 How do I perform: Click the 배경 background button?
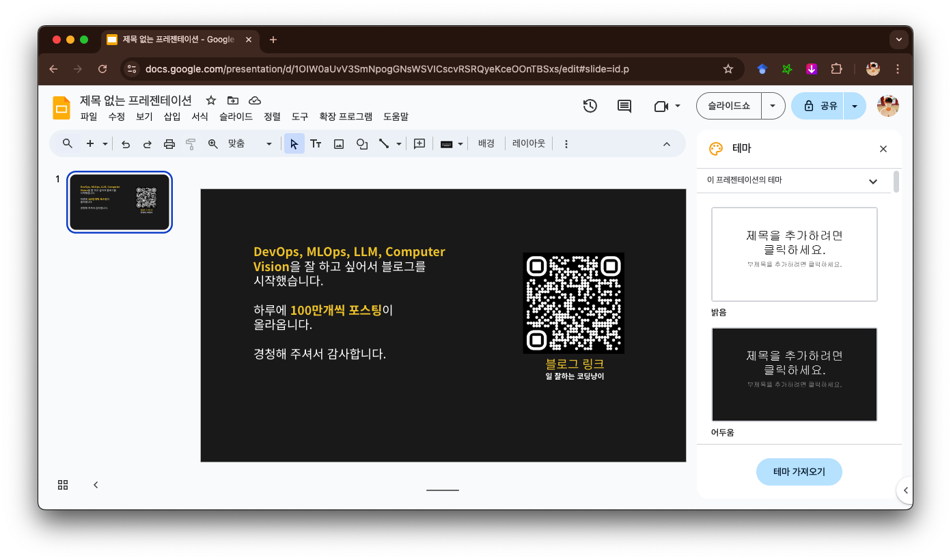486,143
